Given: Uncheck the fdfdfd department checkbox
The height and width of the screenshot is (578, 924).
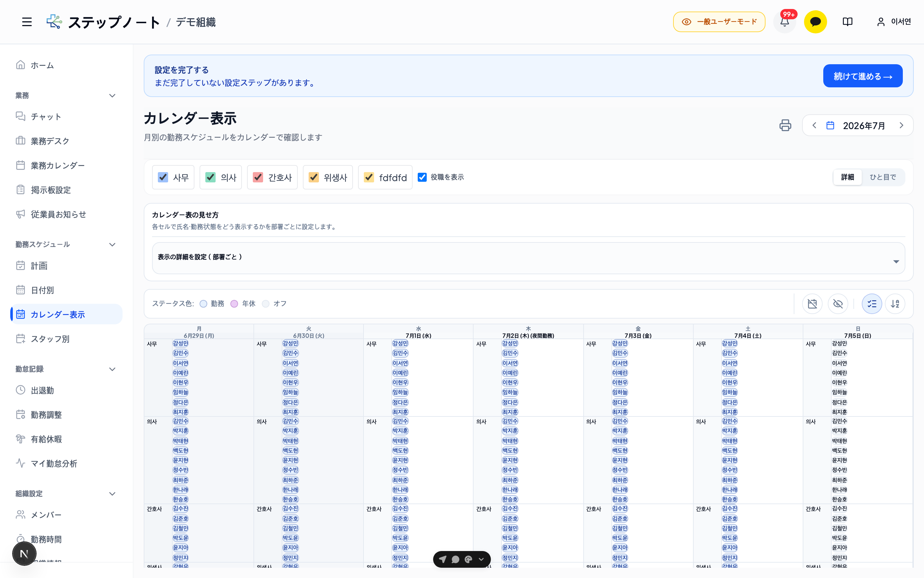Looking at the screenshot, I should click(x=369, y=177).
